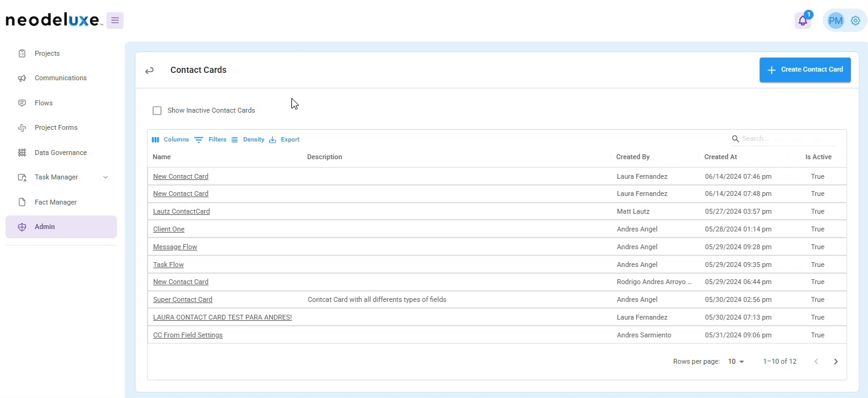Image resolution: width=868 pixels, height=398 pixels.
Task: Click the Fact Manager document icon
Action: [22, 202]
